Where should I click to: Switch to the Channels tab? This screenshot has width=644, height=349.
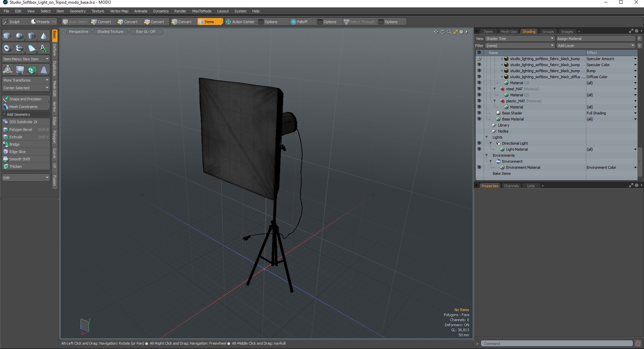click(x=511, y=186)
